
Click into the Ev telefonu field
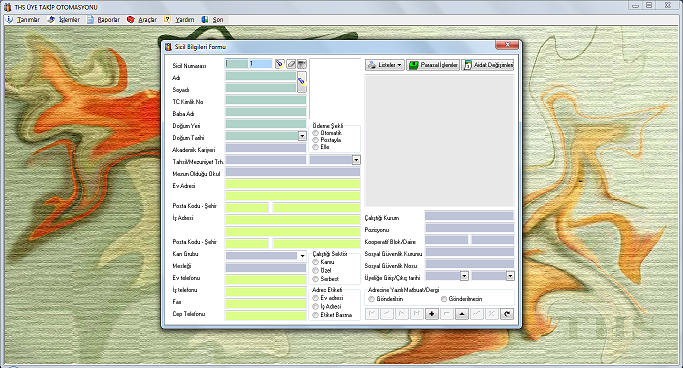(x=266, y=280)
